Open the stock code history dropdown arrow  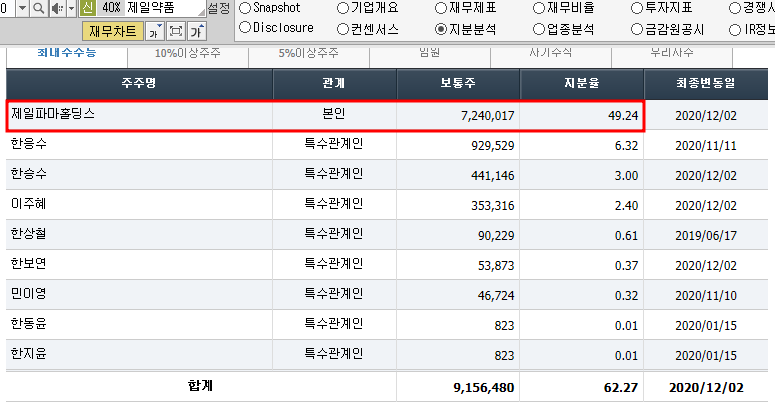coord(22,8)
